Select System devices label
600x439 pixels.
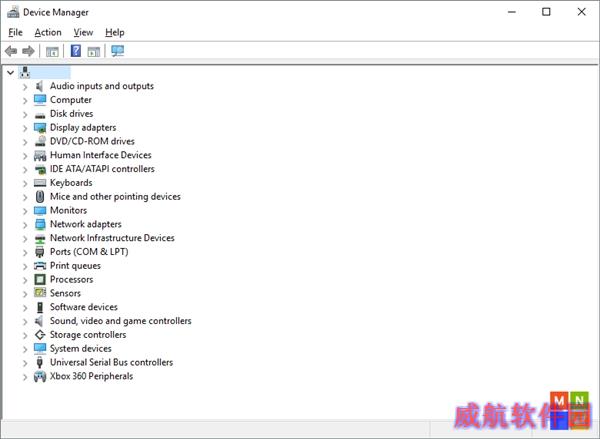pyautogui.click(x=81, y=348)
